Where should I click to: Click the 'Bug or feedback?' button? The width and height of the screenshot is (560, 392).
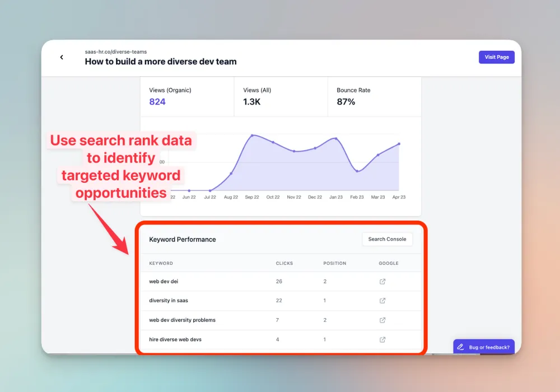coord(486,347)
